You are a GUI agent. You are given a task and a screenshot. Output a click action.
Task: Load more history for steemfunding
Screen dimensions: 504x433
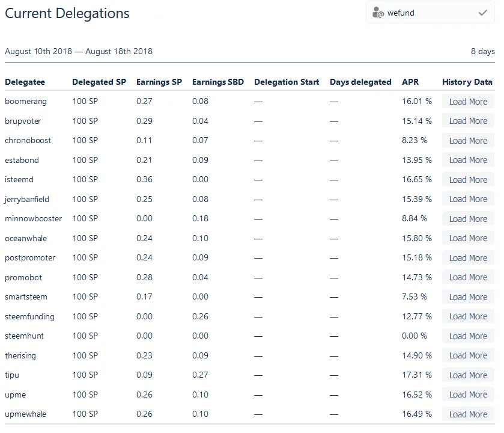click(x=468, y=316)
